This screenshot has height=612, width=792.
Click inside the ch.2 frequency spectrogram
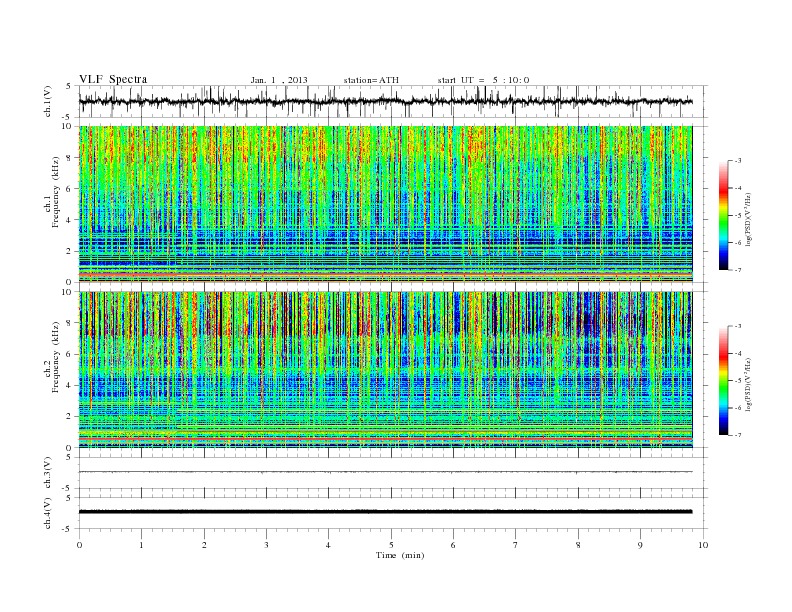click(385, 370)
